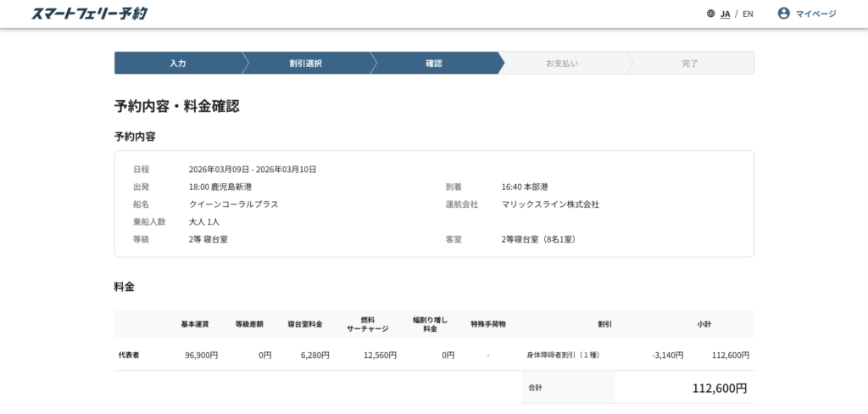Click the 合計 total amount 112,600円
This screenshot has width=868, height=414.
(x=720, y=389)
